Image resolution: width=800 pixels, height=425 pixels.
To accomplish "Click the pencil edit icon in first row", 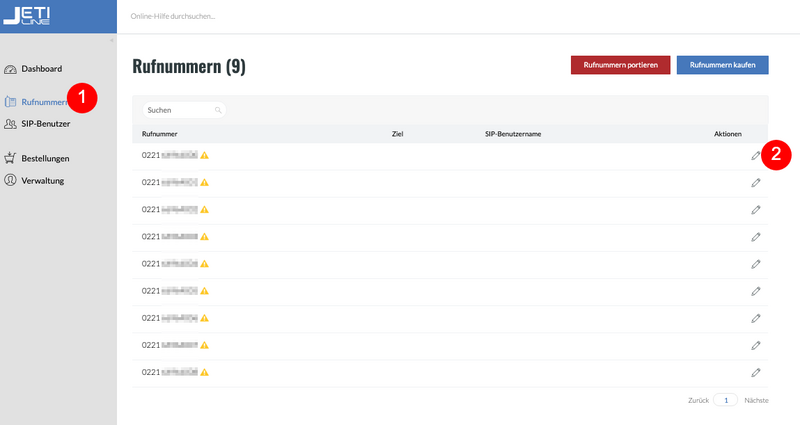I will (x=756, y=155).
